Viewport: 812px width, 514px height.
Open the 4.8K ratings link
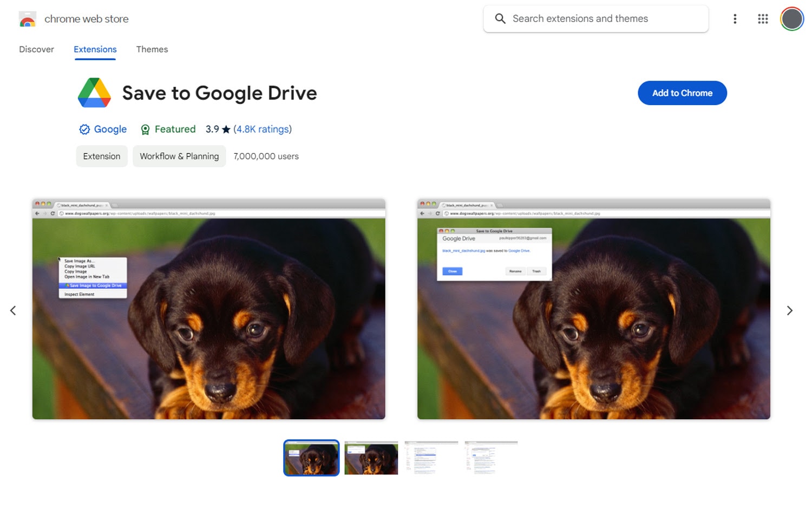point(262,129)
